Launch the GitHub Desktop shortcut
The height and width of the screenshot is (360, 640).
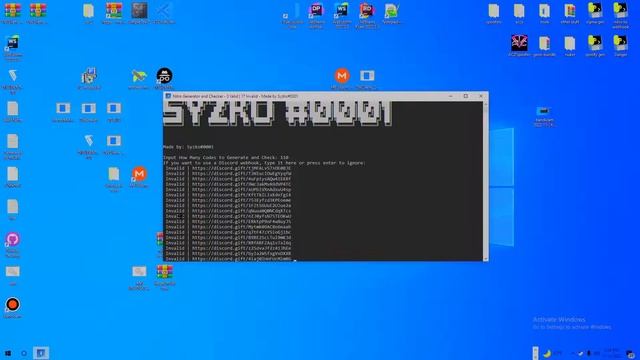[13, 239]
